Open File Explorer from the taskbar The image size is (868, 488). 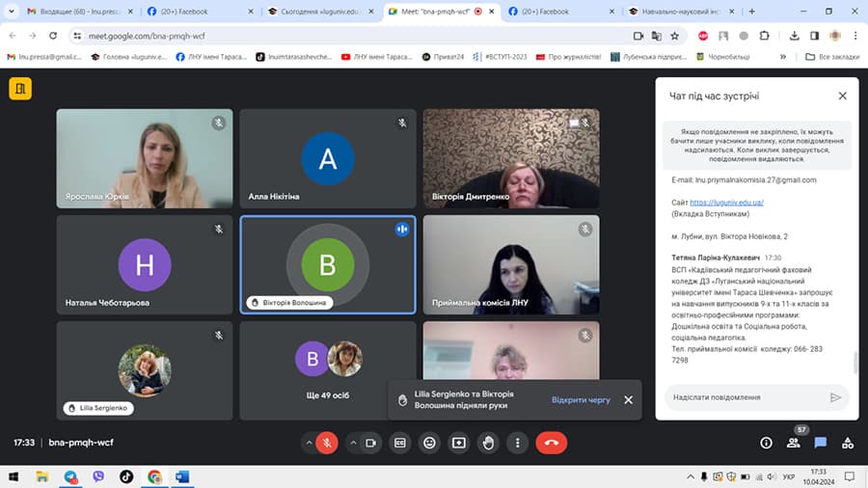pos(42,476)
